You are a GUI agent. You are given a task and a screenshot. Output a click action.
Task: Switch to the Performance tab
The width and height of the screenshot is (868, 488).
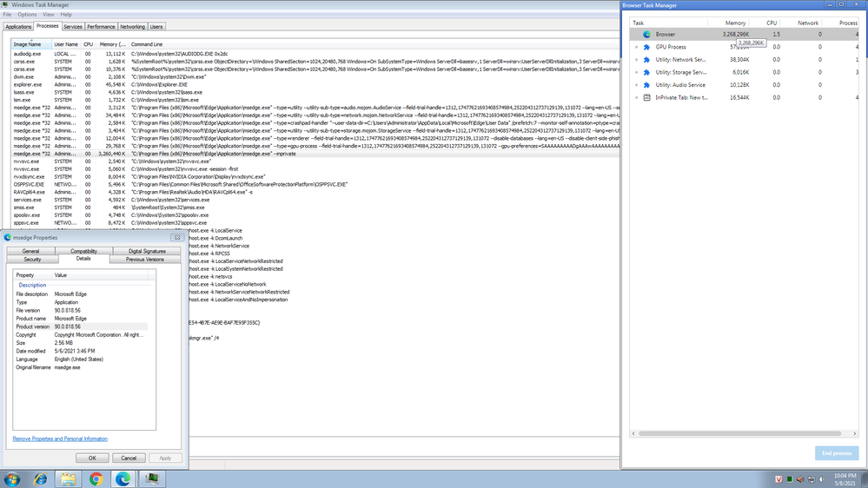click(101, 27)
